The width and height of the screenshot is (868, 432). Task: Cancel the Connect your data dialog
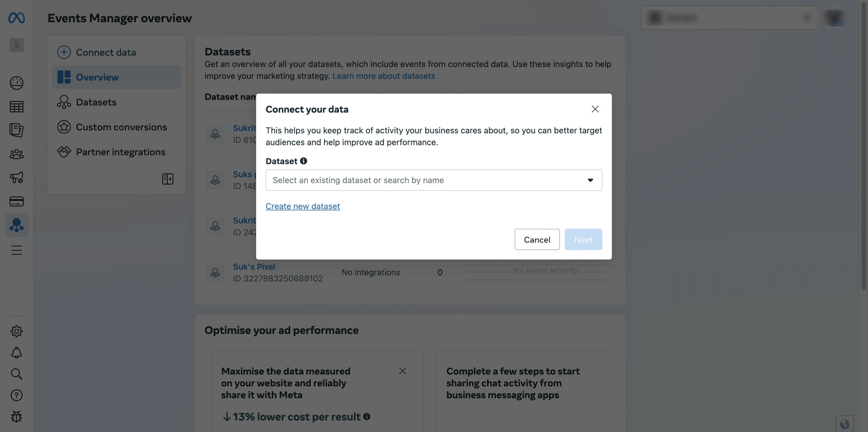point(537,239)
